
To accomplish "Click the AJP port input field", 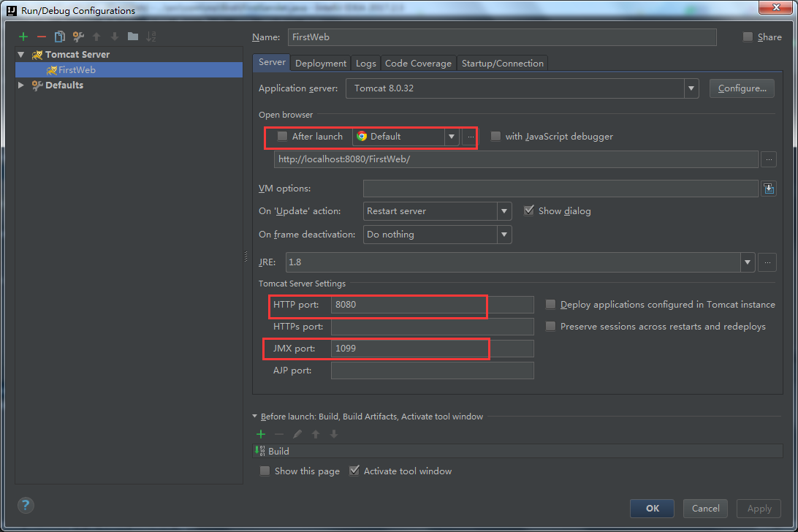I will pyautogui.click(x=433, y=370).
